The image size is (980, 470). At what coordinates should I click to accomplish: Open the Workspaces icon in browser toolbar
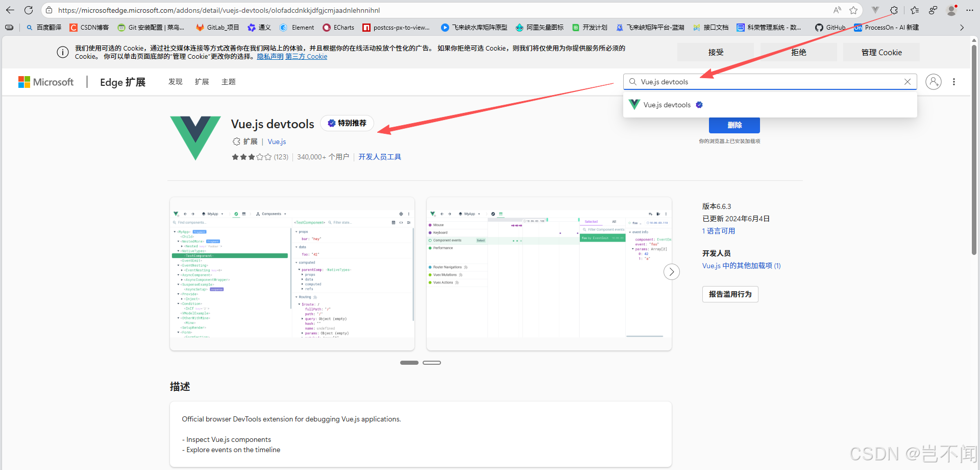[x=933, y=10]
